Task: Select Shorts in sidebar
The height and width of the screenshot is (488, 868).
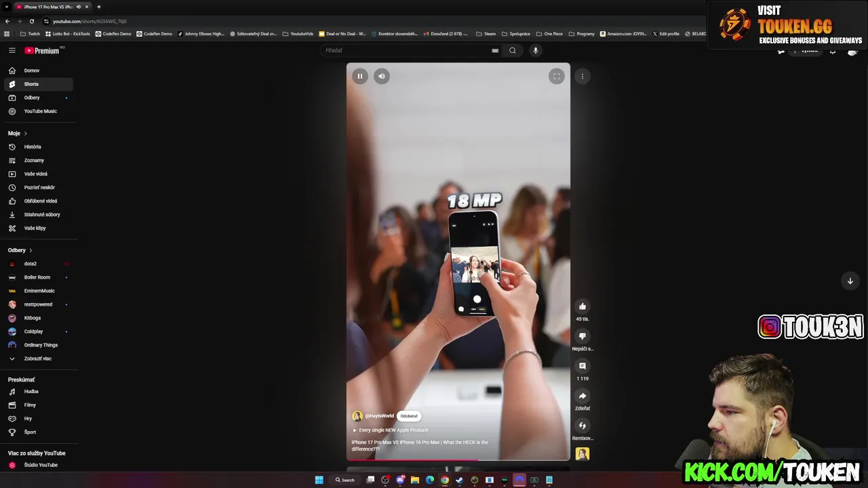Action: [38, 84]
